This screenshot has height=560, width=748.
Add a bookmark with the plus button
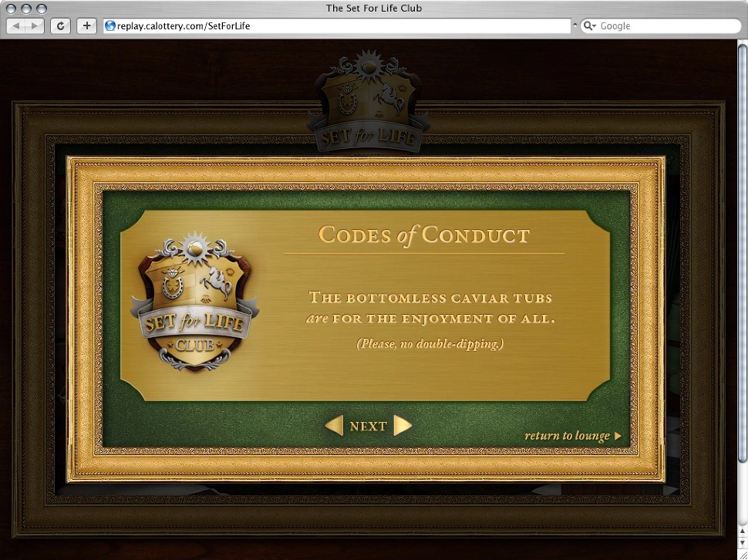pyautogui.click(x=86, y=25)
